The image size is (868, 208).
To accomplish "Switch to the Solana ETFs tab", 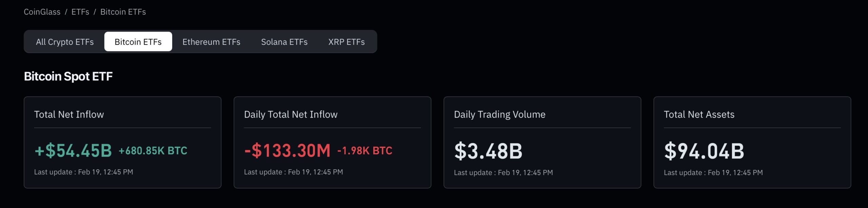I will coord(284,42).
